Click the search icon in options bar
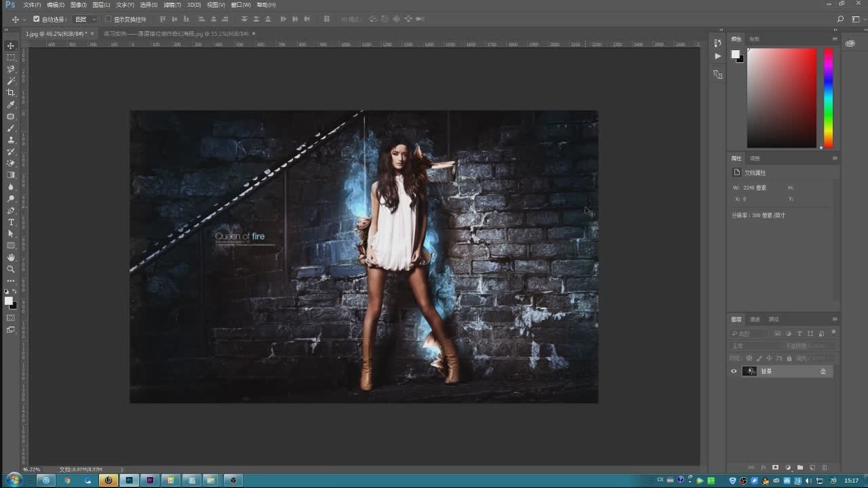Viewport: 868px width, 488px height. [x=840, y=19]
